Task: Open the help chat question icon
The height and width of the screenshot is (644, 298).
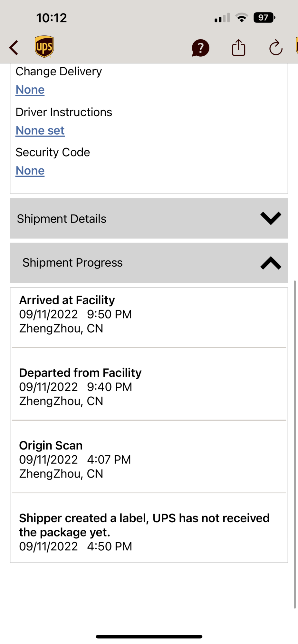Action: [x=200, y=48]
